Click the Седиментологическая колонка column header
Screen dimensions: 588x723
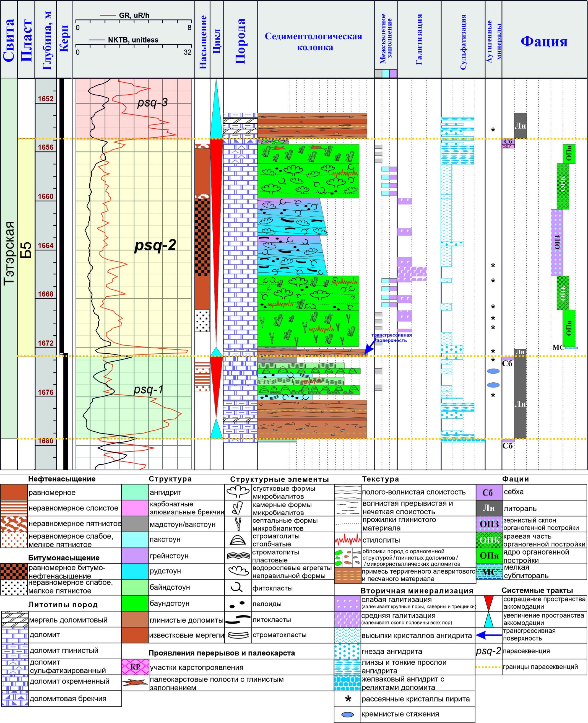(313, 41)
